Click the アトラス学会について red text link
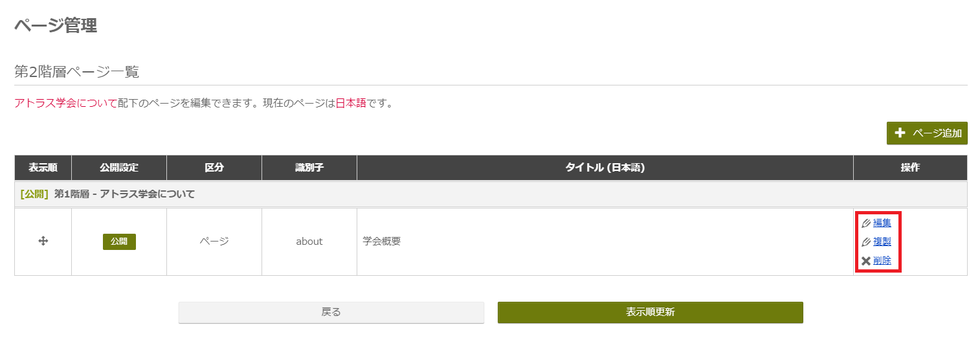 (66, 103)
